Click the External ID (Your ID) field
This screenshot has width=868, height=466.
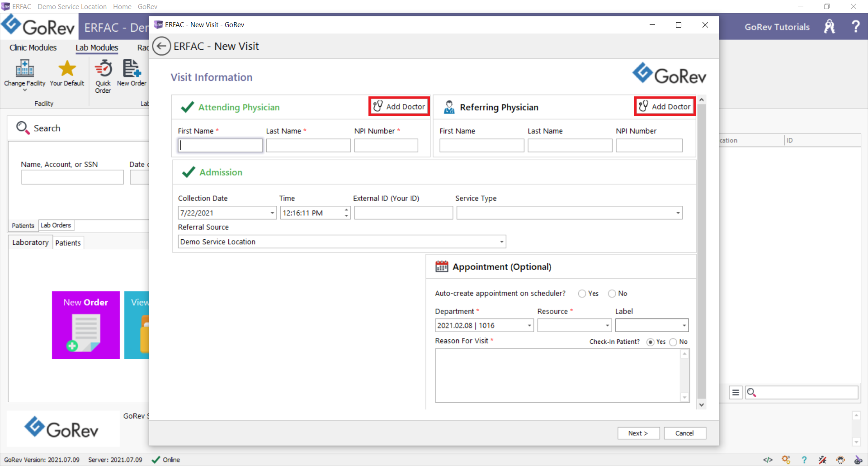tap(404, 213)
